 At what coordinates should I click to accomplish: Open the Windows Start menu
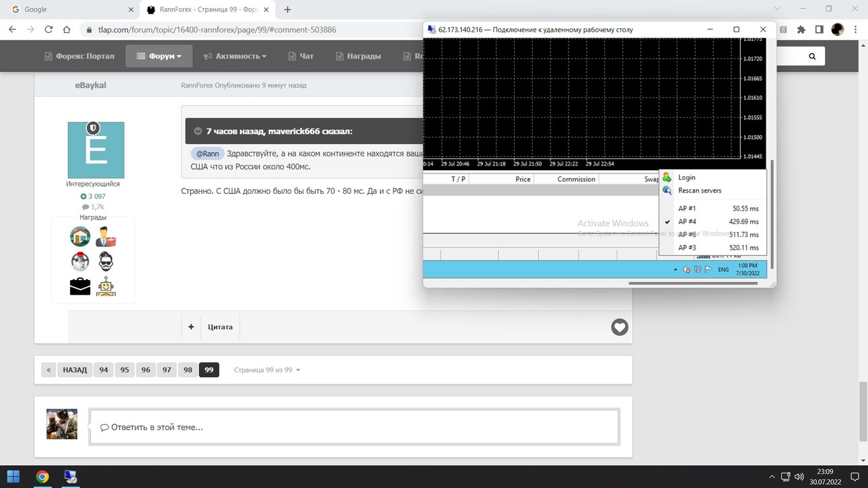13,477
